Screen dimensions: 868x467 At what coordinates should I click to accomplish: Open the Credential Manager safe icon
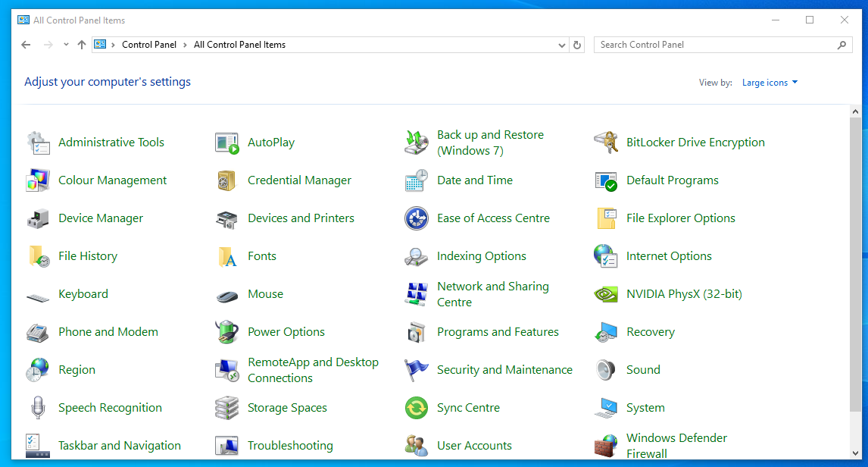227,180
